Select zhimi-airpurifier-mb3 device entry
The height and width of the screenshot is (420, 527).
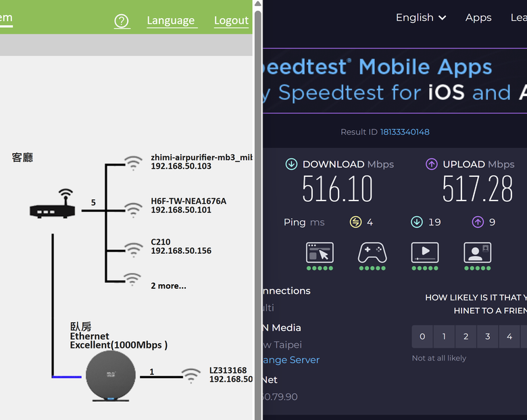click(x=201, y=161)
